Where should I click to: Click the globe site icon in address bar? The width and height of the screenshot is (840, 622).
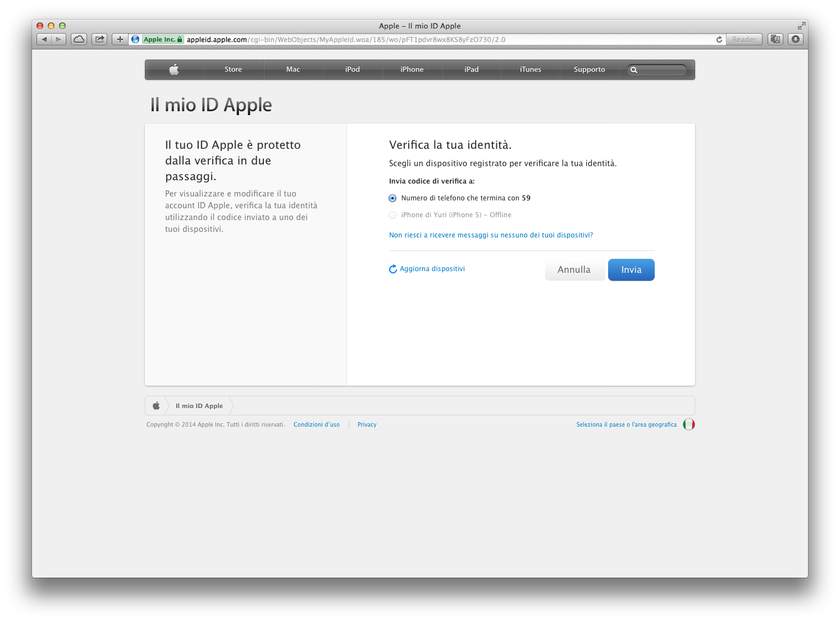(x=135, y=39)
